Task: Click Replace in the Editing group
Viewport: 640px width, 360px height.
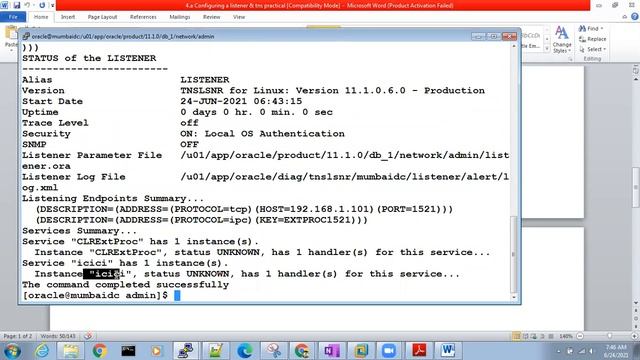Action: pos(593,39)
